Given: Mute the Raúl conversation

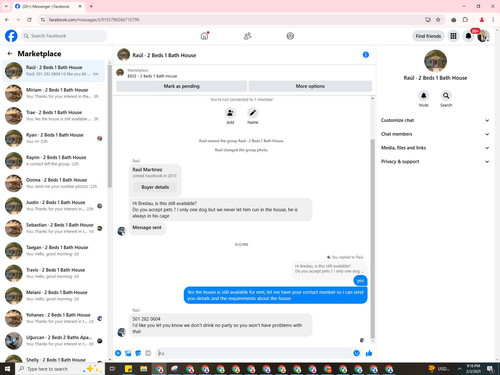Looking at the screenshot, I should click(423, 96).
